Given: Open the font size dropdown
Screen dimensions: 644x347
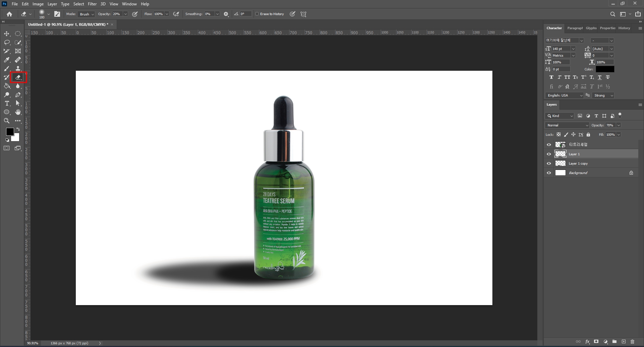Looking at the screenshot, I should click(x=573, y=49).
